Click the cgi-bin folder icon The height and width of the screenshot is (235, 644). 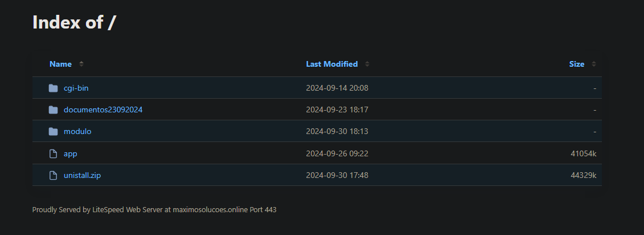[x=54, y=88]
